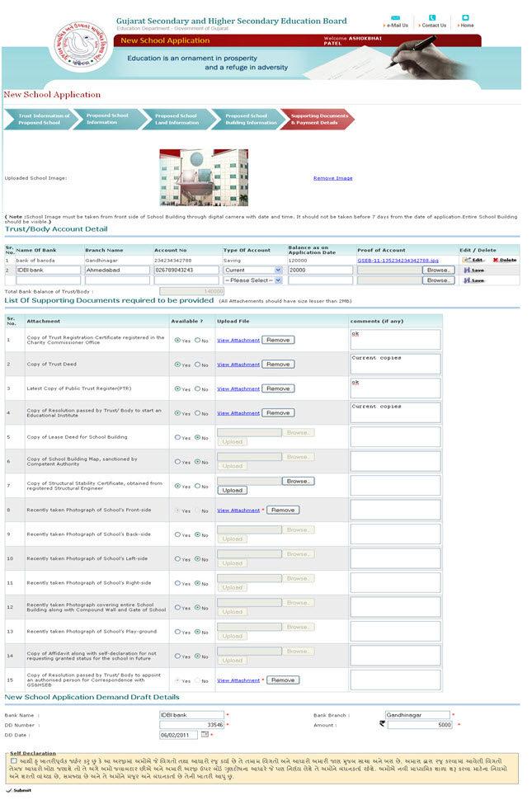Tick the Self Declaration checkbox
Viewport: 532px width, 800px height.
[x=14, y=760]
